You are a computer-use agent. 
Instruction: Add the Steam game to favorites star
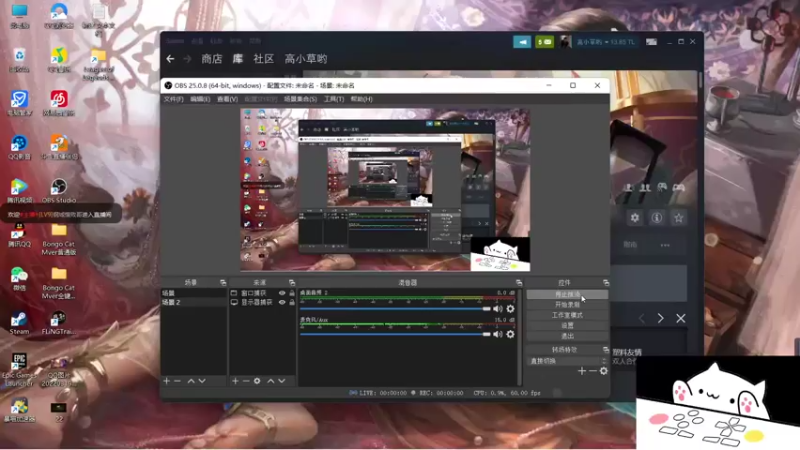(x=679, y=218)
